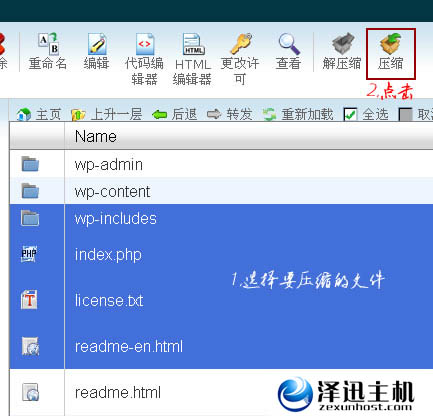This screenshot has height=416, width=433.
Task: Open the 查看 (View) magnifier tool
Action: (289, 44)
